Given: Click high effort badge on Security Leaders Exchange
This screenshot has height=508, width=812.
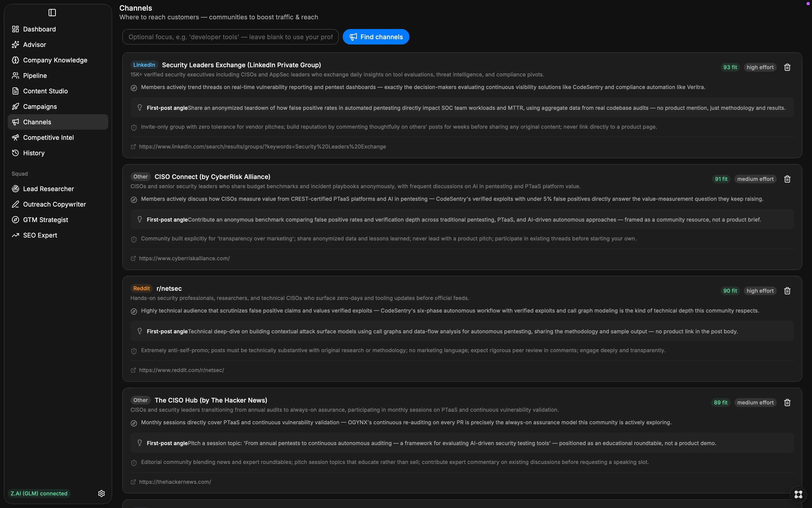Looking at the screenshot, I should [x=760, y=67].
